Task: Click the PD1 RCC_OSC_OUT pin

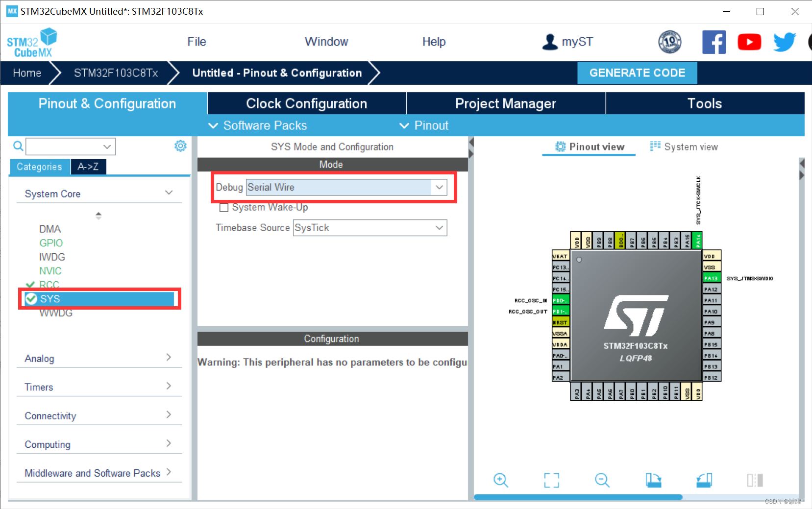Action: coord(561,311)
